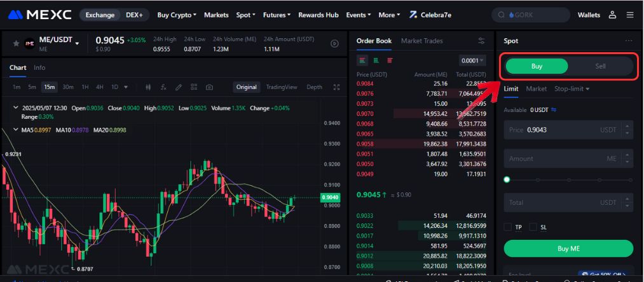Open order book settings sliders icon
The height and width of the screenshot is (282, 644).
click(x=481, y=41)
